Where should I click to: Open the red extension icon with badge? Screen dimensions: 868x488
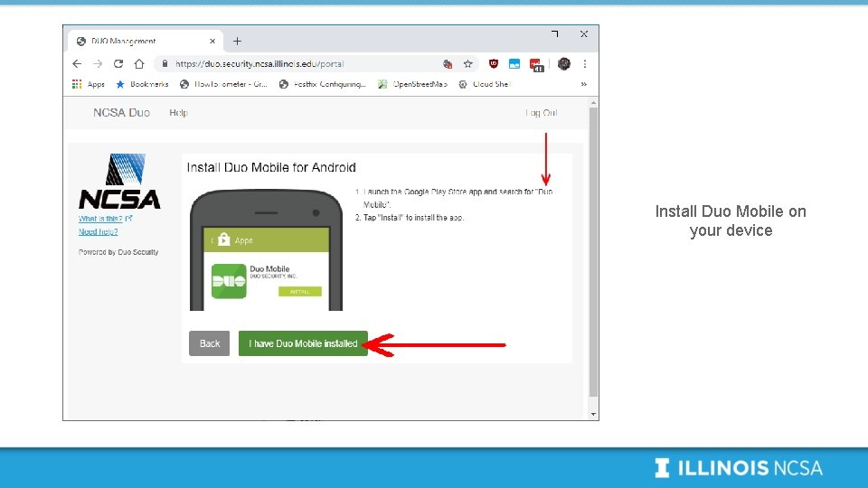coord(536,65)
